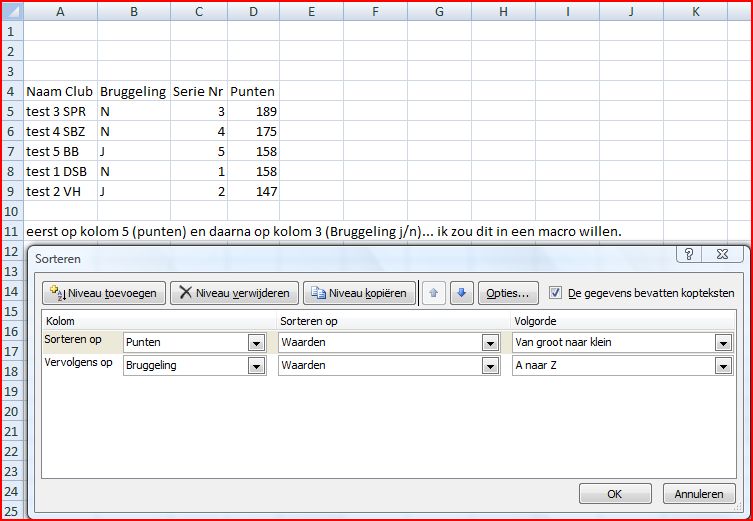Toggle 'De gegevens bevatten kopteksten' checkbox

[x=555, y=292]
